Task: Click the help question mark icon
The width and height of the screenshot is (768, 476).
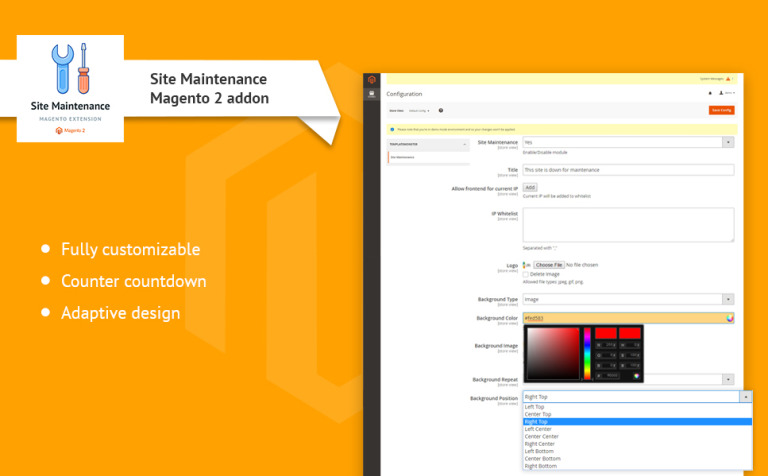Action: click(441, 111)
